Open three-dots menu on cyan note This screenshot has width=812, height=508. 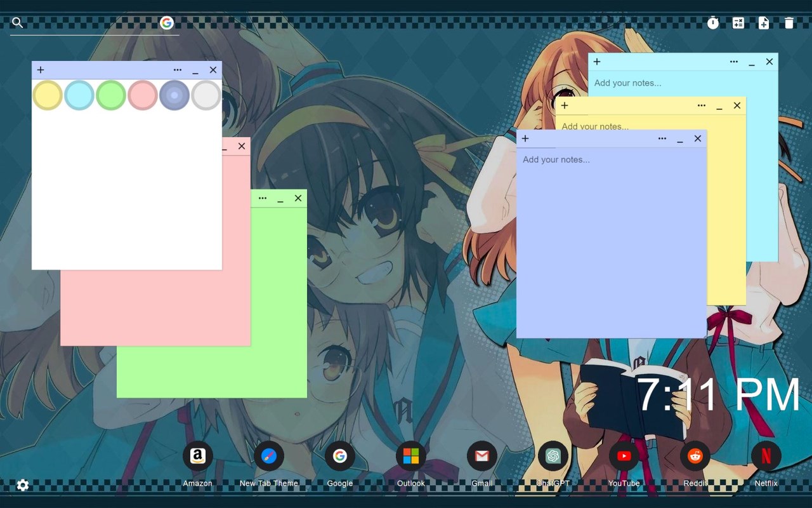[734, 62]
